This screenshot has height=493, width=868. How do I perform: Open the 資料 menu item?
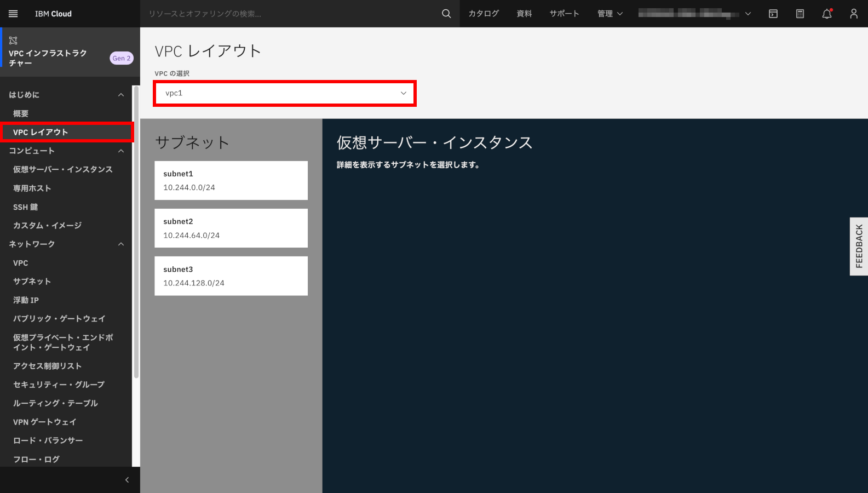click(x=524, y=14)
